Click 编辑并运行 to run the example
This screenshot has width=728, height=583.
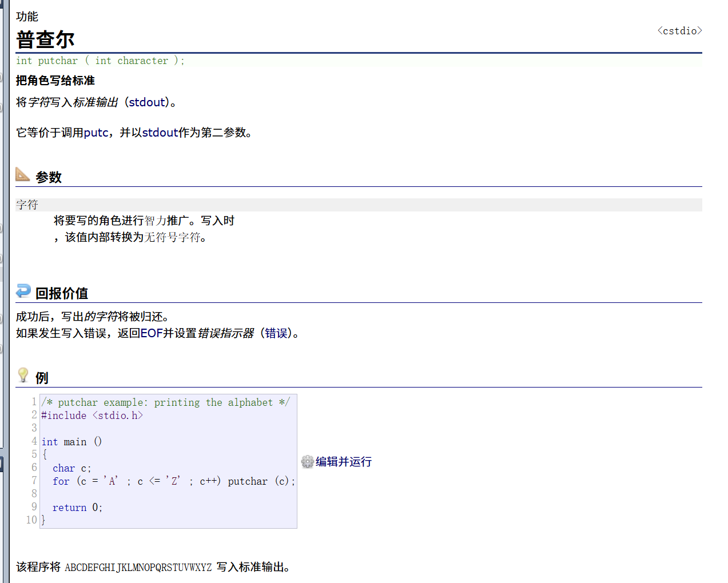point(343,461)
